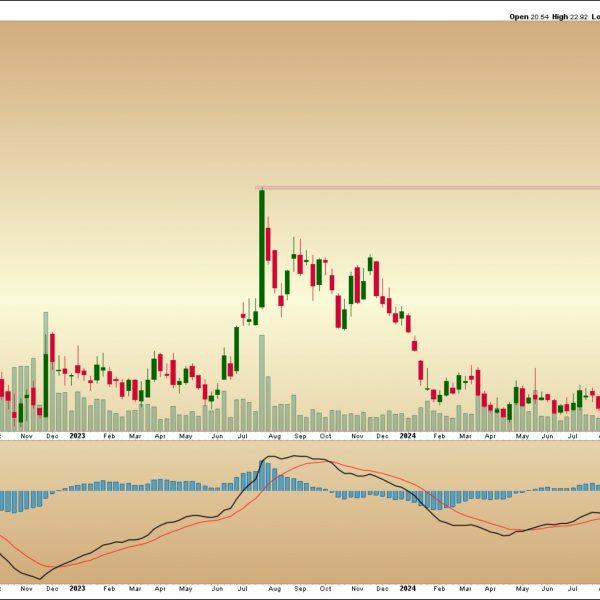Click the Mar label right after 2024's Feb on price axis
The width and height of the screenshot is (600, 600).
[x=465, y=436]
